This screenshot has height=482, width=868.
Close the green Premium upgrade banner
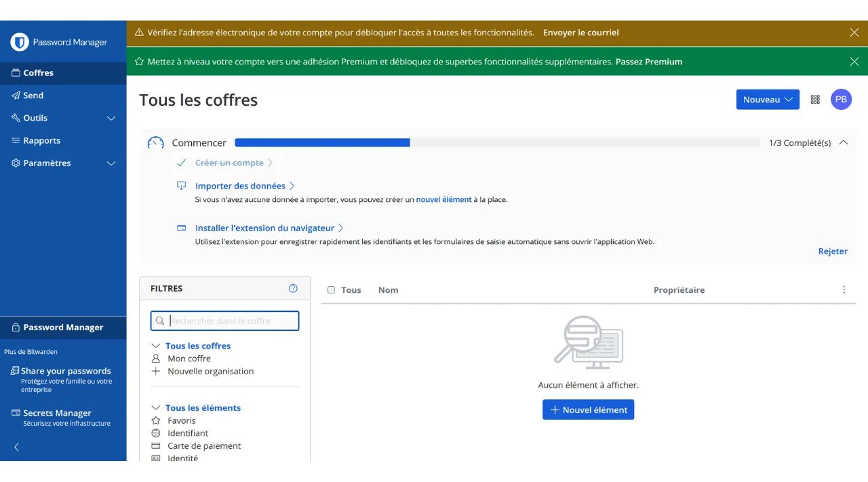[x=854, y=62]
